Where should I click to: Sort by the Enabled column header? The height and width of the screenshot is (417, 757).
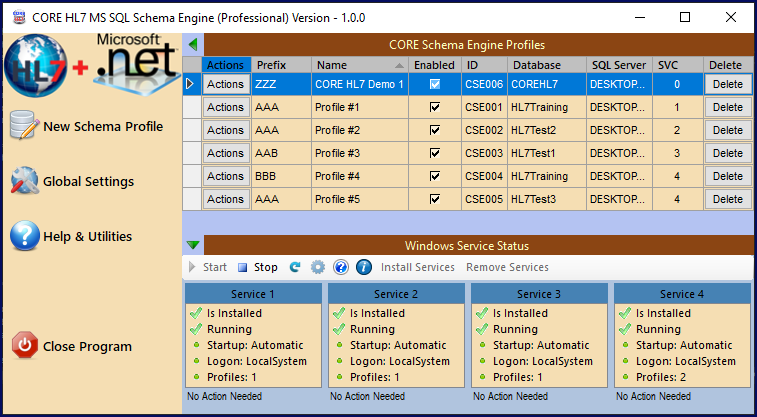pyautogui.click(x=435, y=65)
